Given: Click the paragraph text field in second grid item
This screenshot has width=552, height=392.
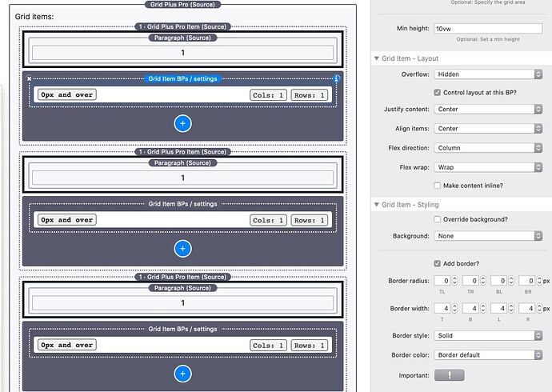Looking at the screenshot, I should point(182,178).
